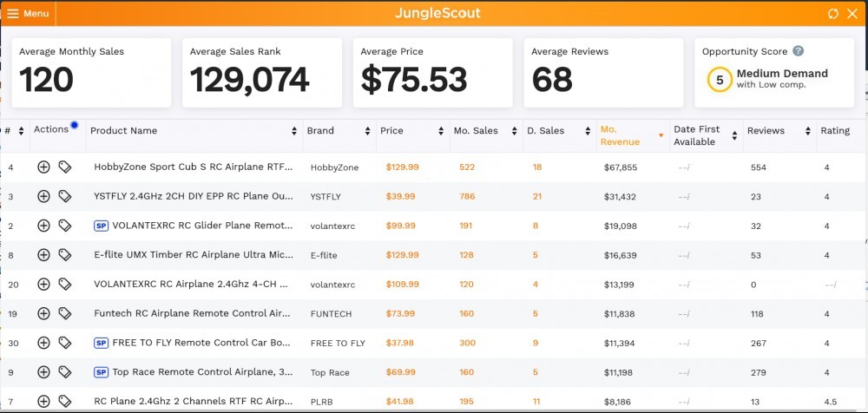Image resolution: width=868 pixels, height=413 pixels.
Task: Click SP badge on FREE TO FLY product
Action: [102, 344]
